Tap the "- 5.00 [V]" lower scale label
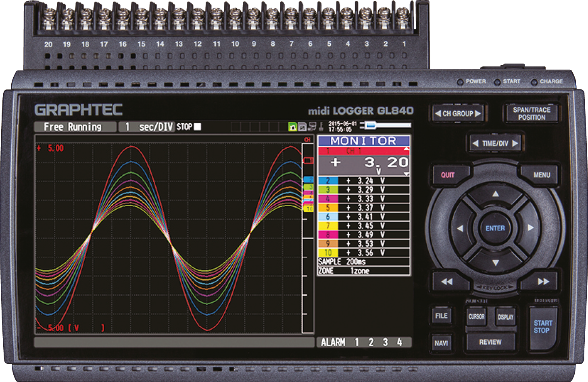588x382 pixels. click(x=71, y=328)
